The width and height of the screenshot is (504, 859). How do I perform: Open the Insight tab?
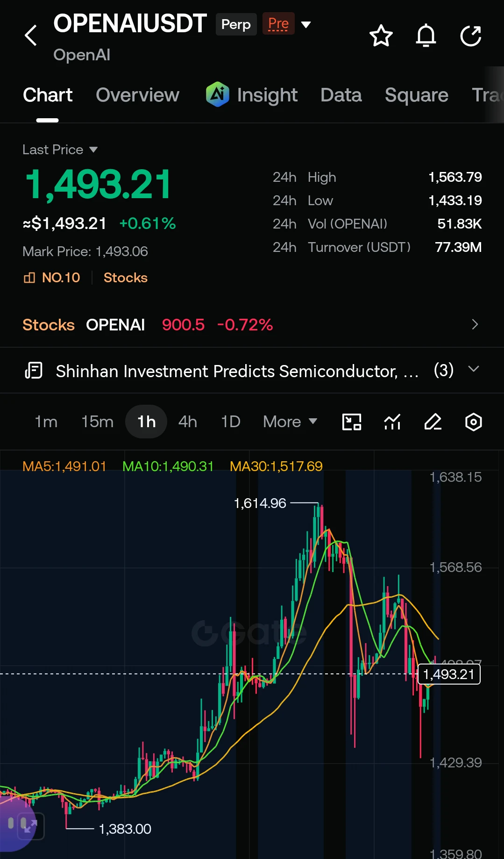[x=251, y=95]
